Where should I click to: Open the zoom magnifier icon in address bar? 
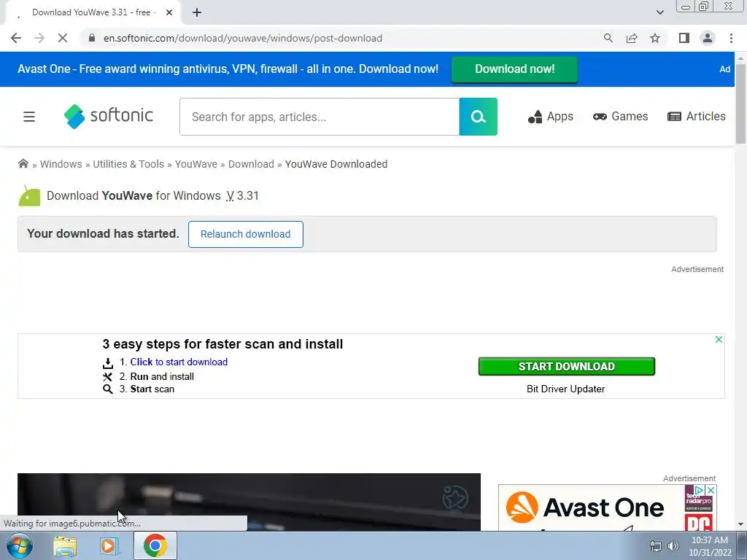(x=608, y=38)
